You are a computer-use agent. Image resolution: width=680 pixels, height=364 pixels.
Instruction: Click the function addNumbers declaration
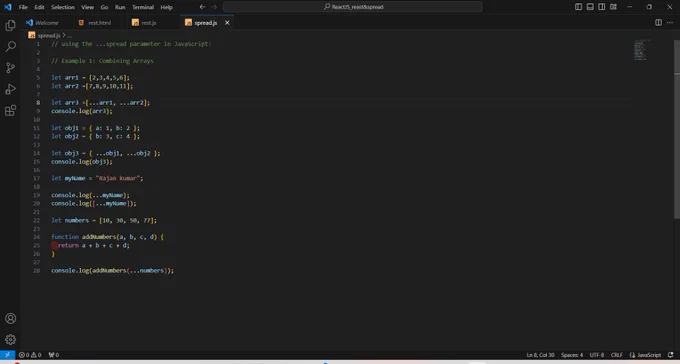pos(108,237)
